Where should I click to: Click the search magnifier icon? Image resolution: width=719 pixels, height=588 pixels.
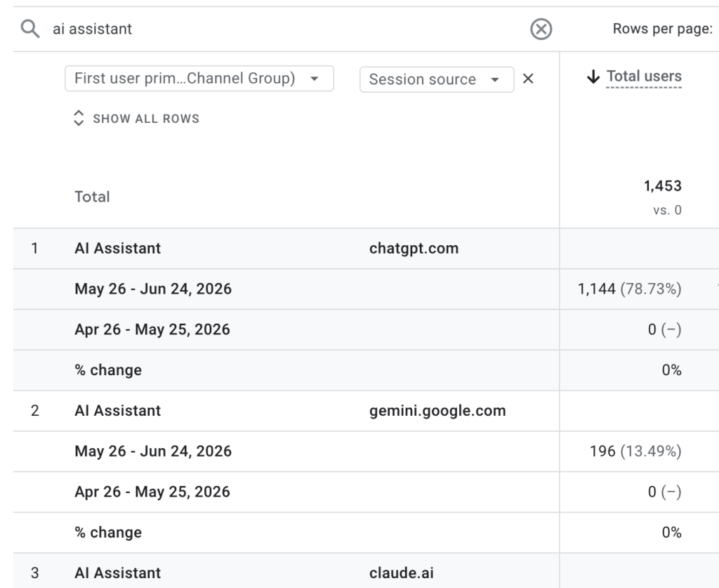point(30,29)
